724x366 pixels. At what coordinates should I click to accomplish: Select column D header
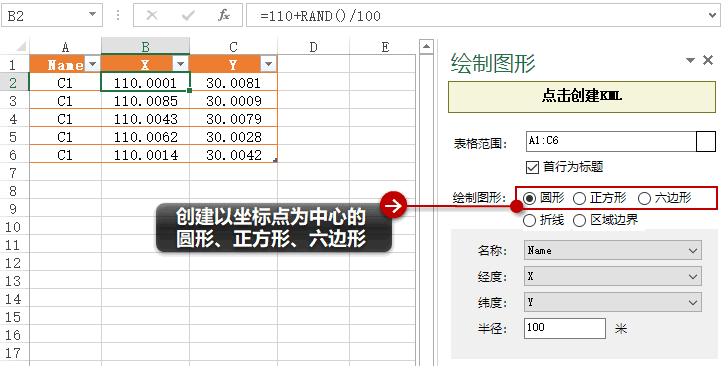[x=314, y=47]
